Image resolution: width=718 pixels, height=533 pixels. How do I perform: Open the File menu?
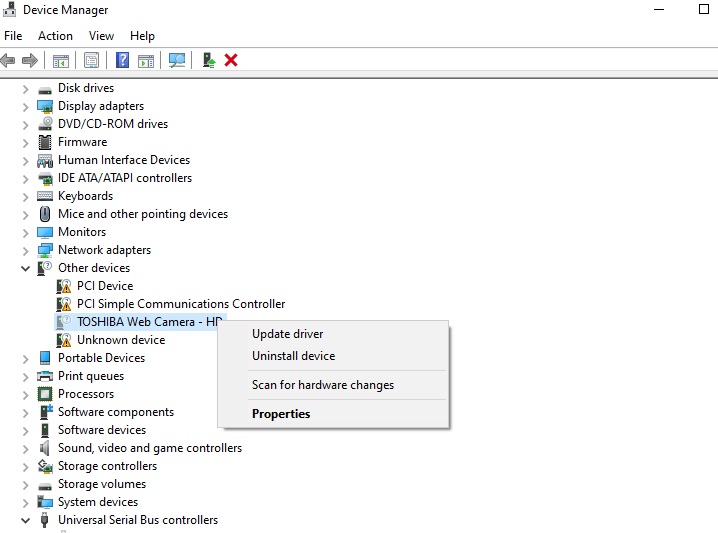(x=13, y=36)
